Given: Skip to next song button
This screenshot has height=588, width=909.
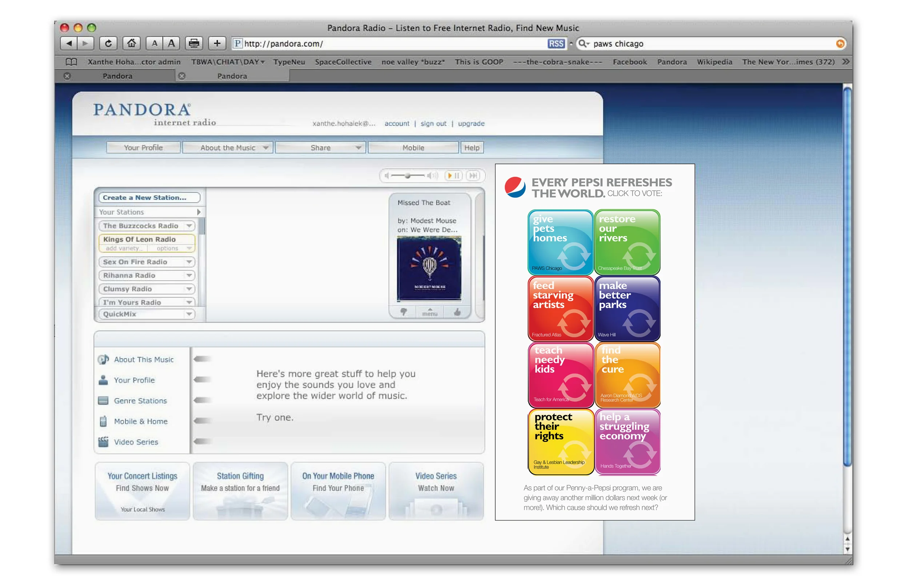Looking at the screenshot, I should tap(473, 176).
